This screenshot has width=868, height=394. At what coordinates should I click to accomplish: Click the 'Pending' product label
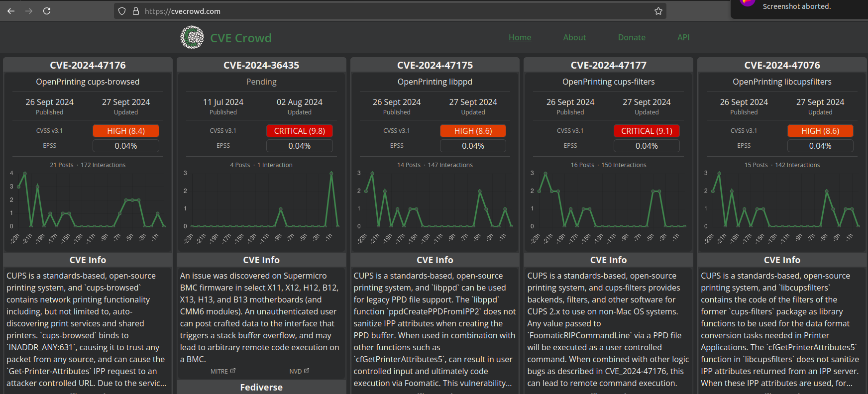(261, 82)
